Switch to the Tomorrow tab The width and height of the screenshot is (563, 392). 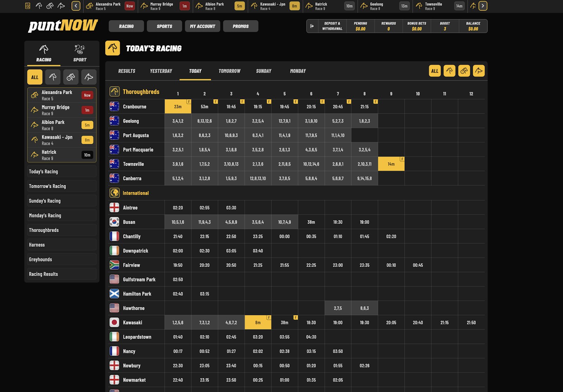coord(229,71)
